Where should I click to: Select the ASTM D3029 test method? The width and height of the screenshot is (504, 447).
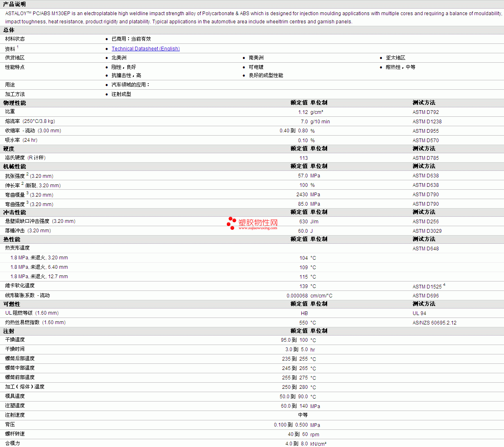click(427, 231)
